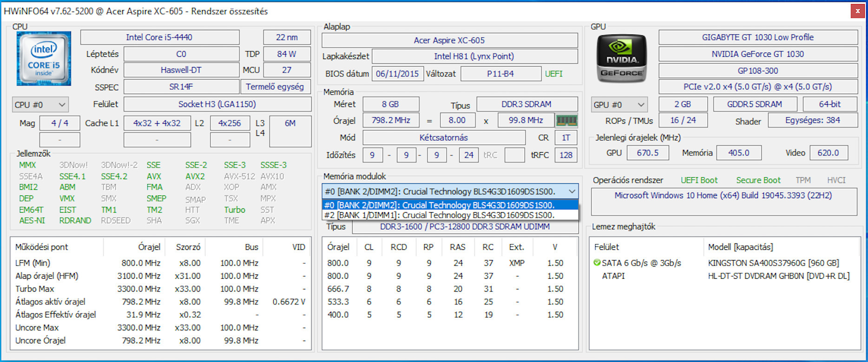
Task: Click the green SATA status check icon
Action: tap(597, 262)
